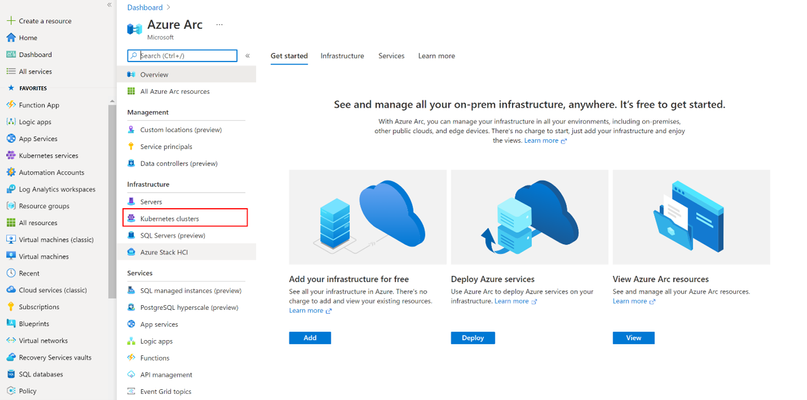Switch to the Infrastructure tab

342,56
